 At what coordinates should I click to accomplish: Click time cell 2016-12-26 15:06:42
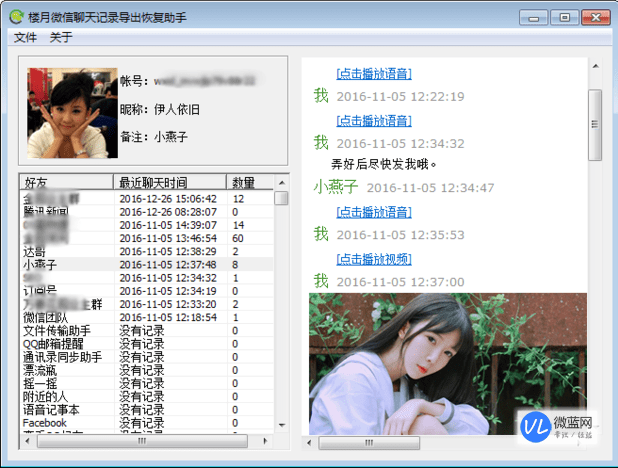pos(168,199)
